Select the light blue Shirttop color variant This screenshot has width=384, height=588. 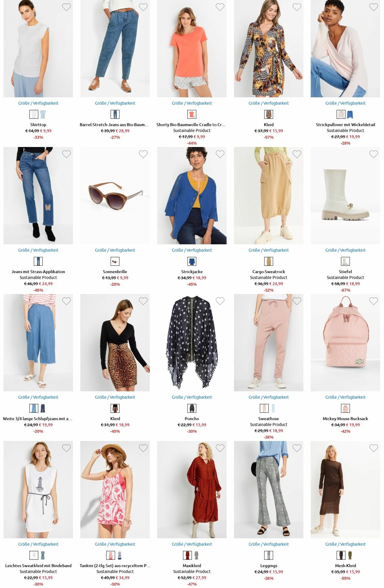[x=43, y=114]
